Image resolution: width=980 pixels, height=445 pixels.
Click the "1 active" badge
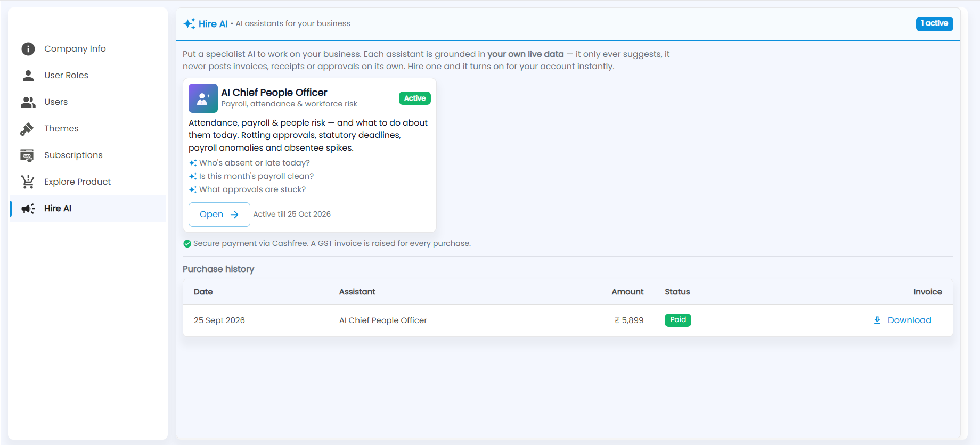coord(934,23)
